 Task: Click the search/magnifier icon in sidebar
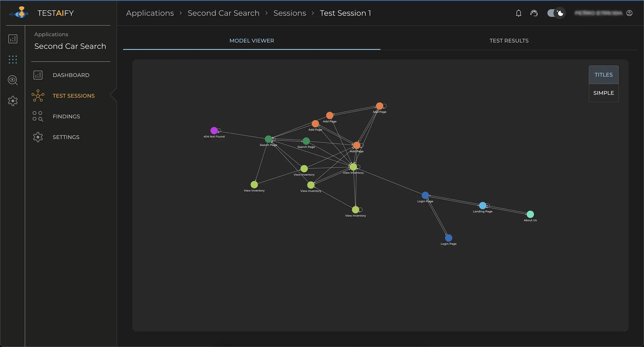click(x=13, y=81)
